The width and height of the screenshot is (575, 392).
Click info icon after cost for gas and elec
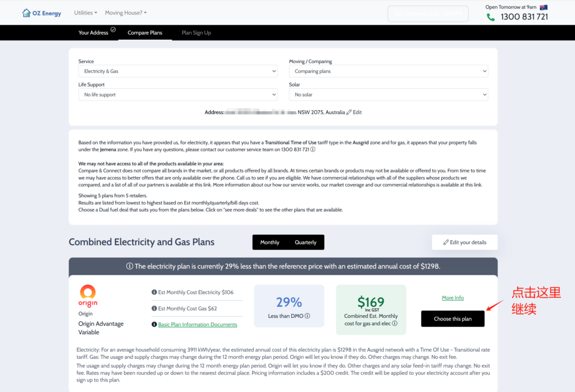[395, 323]
